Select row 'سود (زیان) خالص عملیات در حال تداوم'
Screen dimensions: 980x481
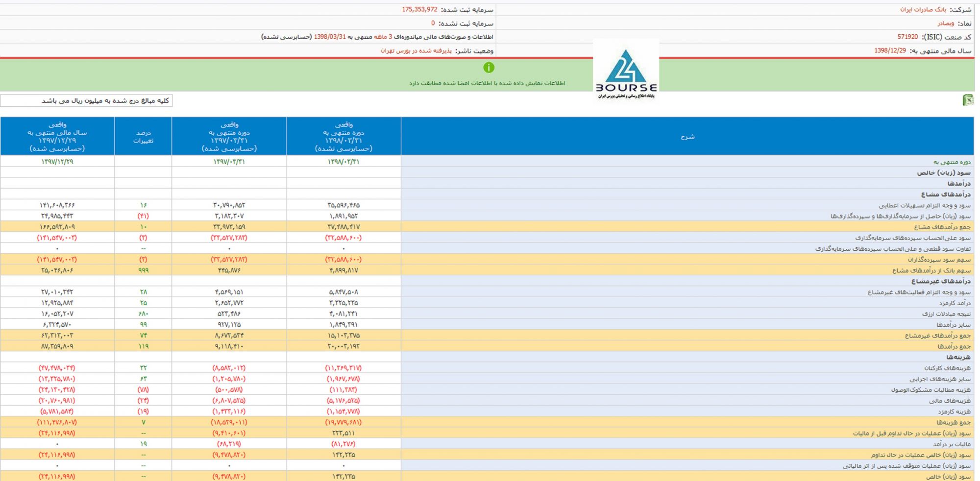pyautogui.click(x=487, y=455)
